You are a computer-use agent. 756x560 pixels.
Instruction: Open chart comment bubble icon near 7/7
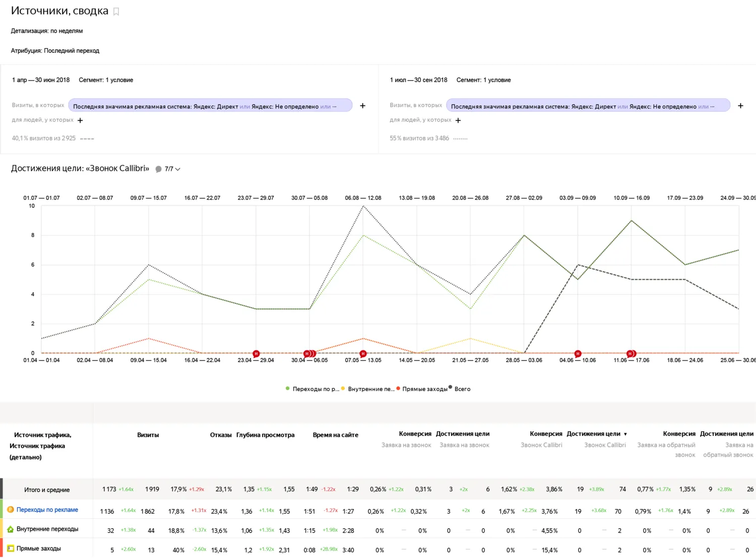tap(158, 169)
